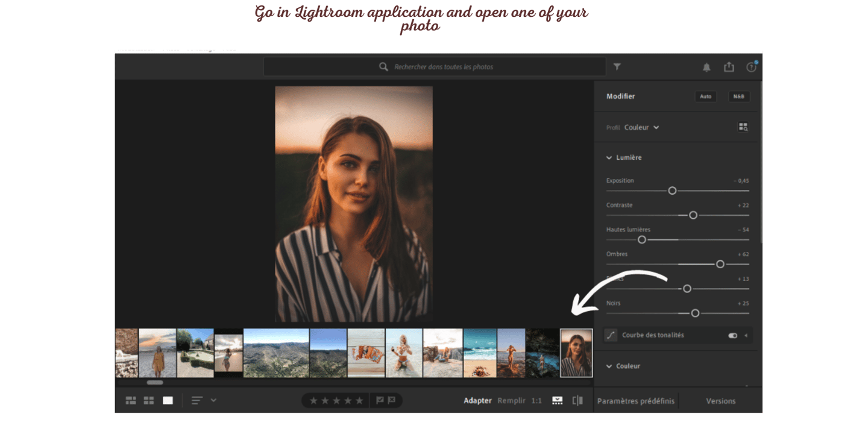
Task: Select the girl in yellow dress thumbnail
Action: pos(157,353)
